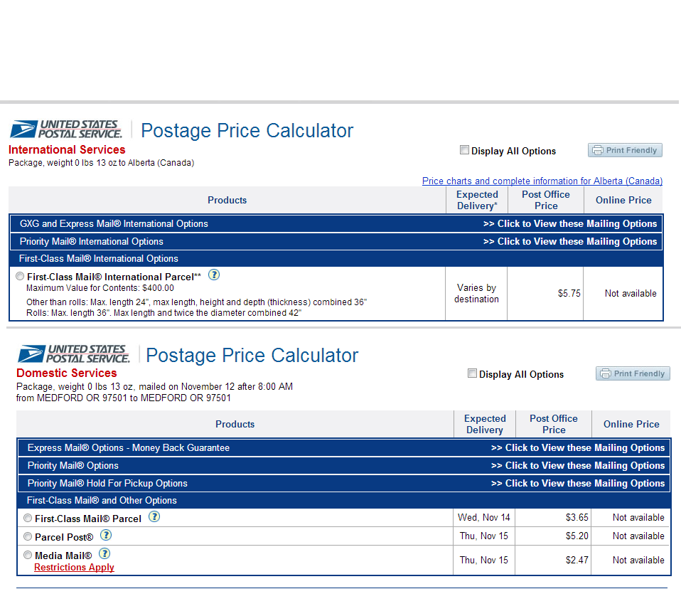Expand Priority Mail International Options
This screenshot has height=616, width=681.
pyautogui.click(x=336, y=241)
